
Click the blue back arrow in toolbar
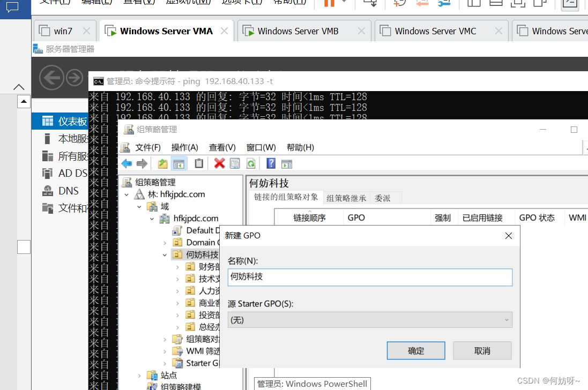coord(126,163)
